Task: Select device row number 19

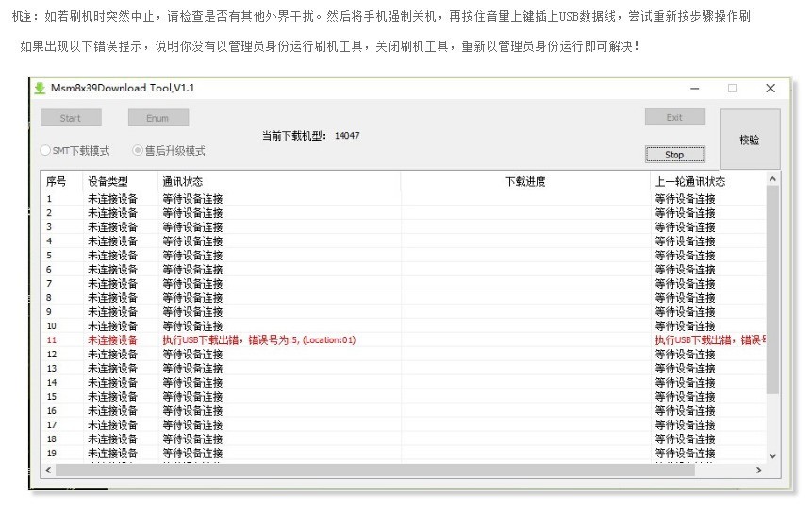Action: tap(404, 454)
